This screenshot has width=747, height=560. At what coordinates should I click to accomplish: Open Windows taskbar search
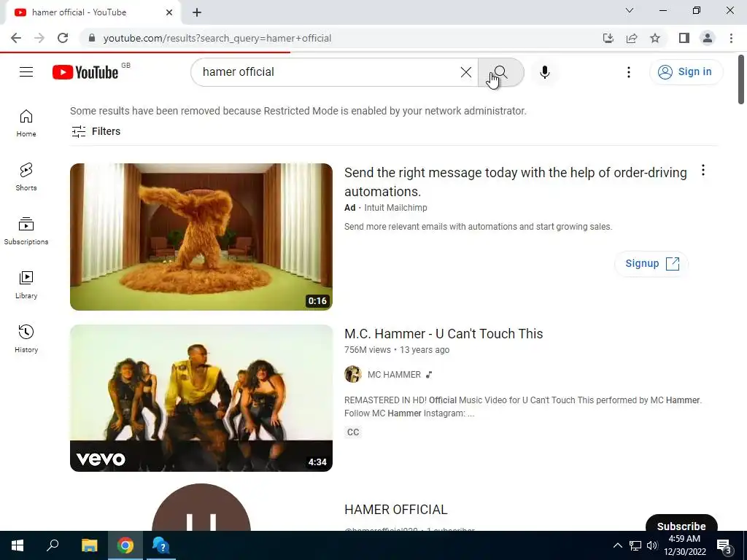53,545
